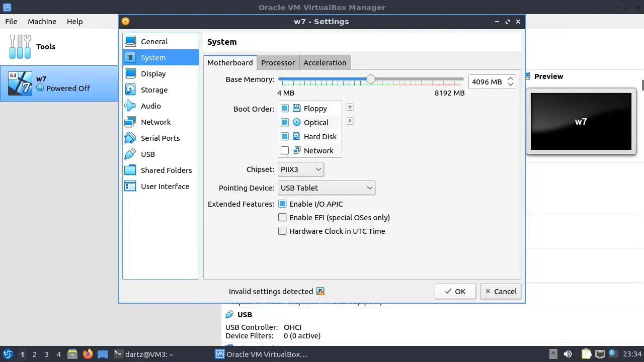Click the network tray icon
The height and width of the screenshot is (362, 644).
[600, 354]
